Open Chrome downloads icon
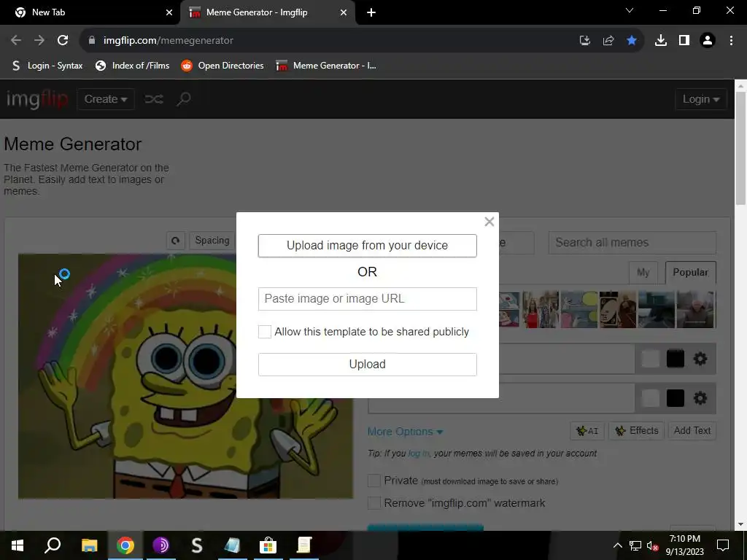Viewport: 747px width, 560px height. [x=661, y=41]
